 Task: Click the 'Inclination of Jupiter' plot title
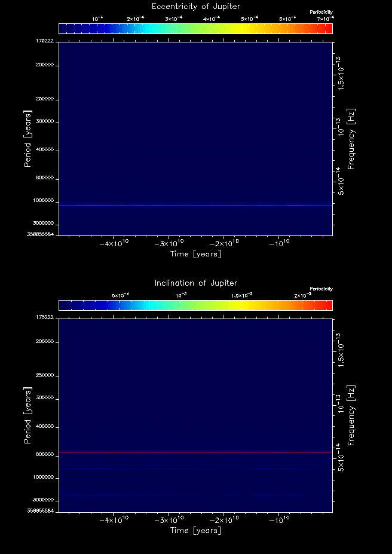(x=195, y=283)
